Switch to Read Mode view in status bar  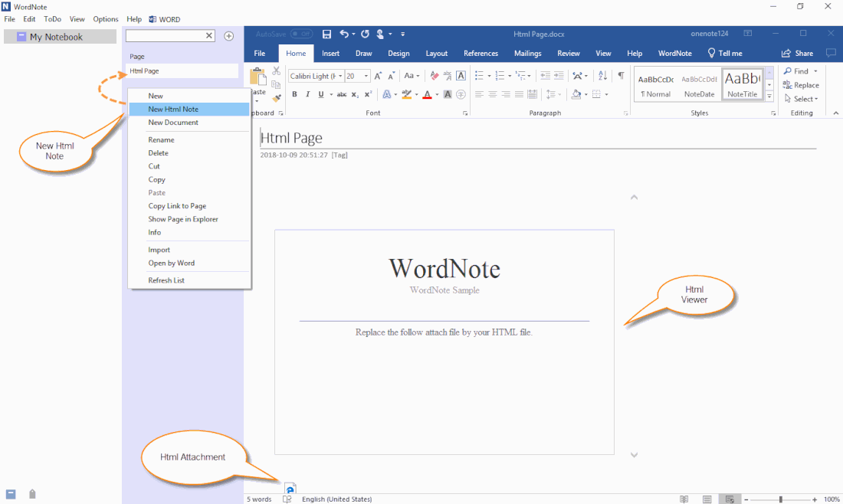pyautogui.click(x=684, y=499)
